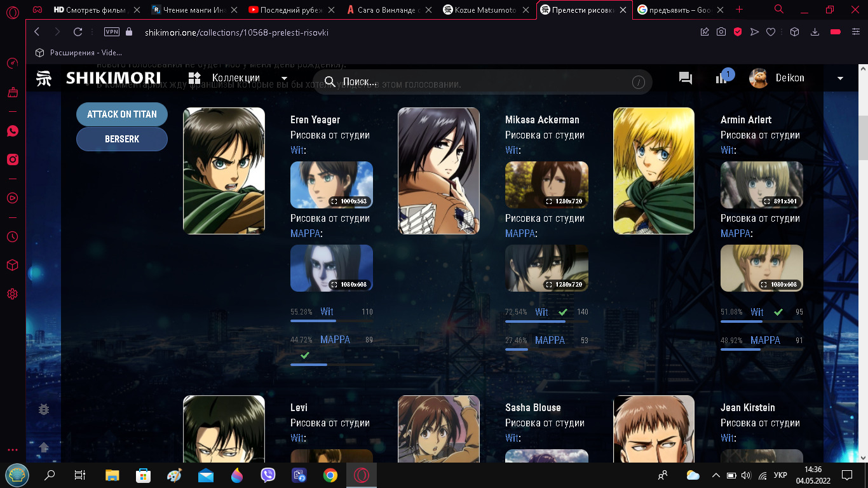Viewport: 868px width, 488px height.
Task: Click the Поиск search field
Action: click(x=477, y=82)
